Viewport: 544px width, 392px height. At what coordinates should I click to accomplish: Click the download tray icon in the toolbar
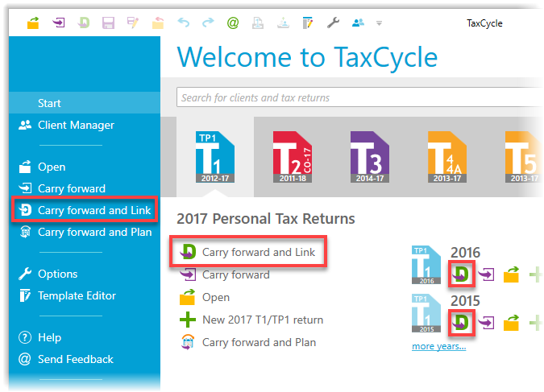(x=283, y=23)
